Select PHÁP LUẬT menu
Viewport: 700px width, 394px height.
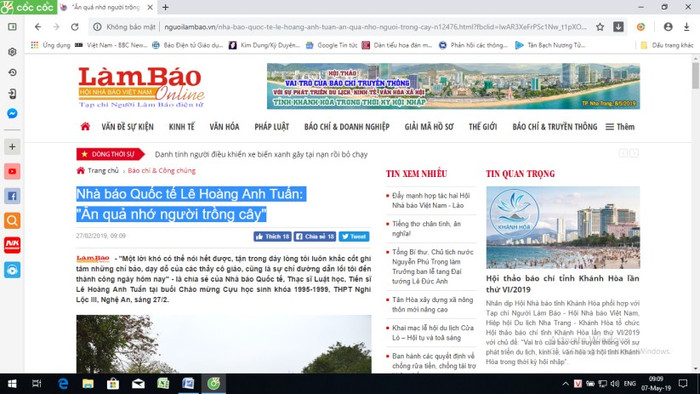(x=272, y=127)
